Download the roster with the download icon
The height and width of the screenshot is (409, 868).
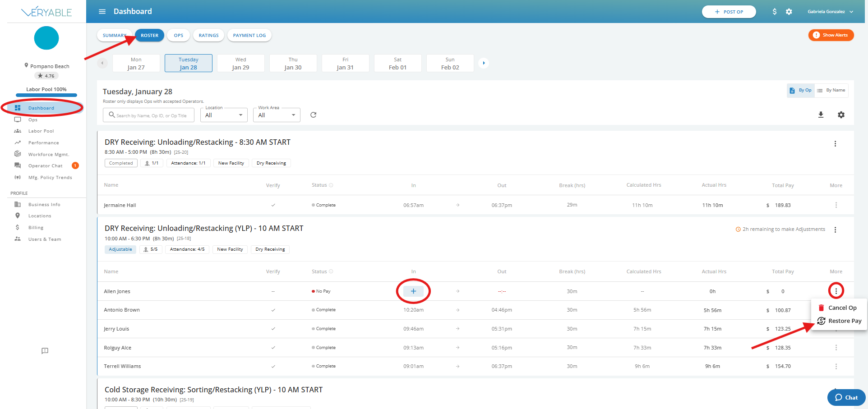[821, 115]
